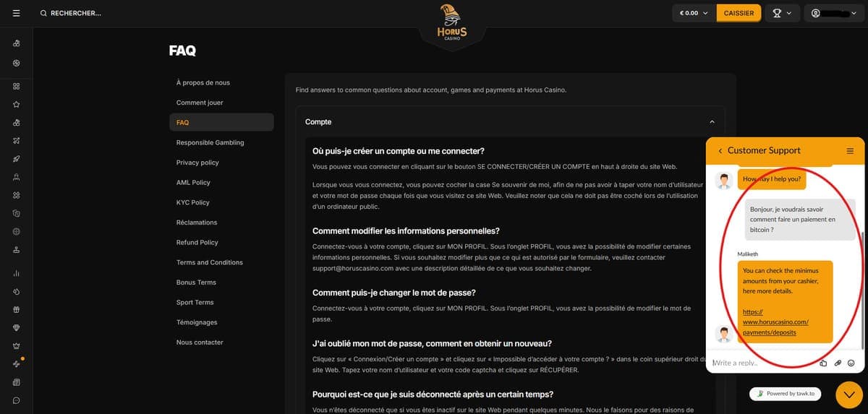The height and width of the screenshot is (414, 868).
Task: Collapse the Compte FAQ section
Action: point(712,122)
